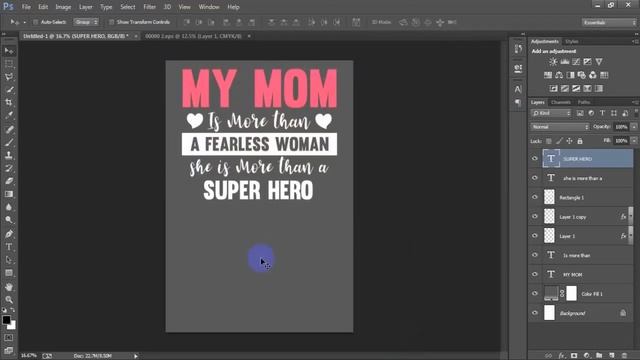Hide the MY MOM text layer
640x360 pixels.
[x=535, y=274]
